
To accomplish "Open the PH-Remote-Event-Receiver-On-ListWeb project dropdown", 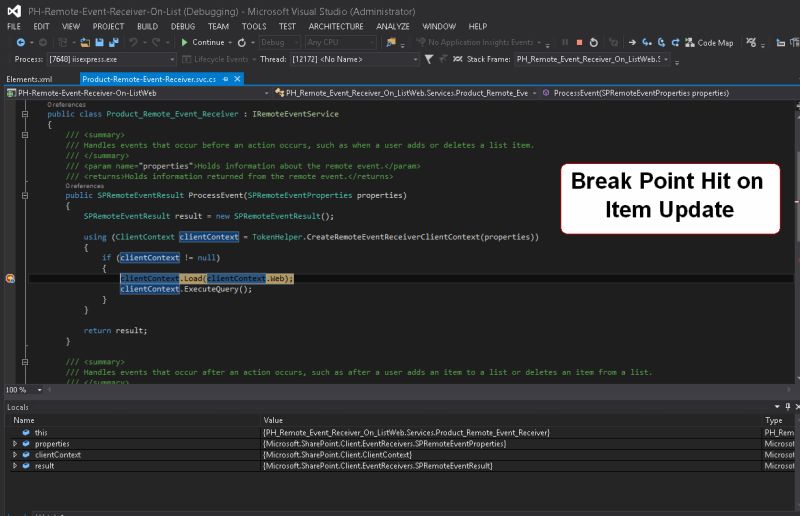I will pos(138,93).
